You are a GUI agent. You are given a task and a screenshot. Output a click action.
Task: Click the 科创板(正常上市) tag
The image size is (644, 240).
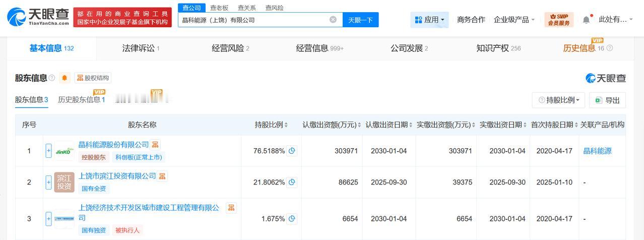point(139,157)
